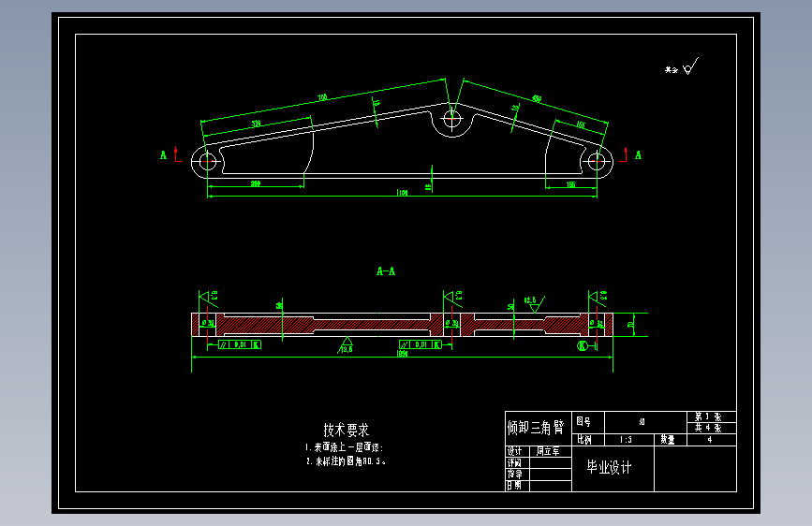Select the horizontal 155 dimension at lower right
Image resolution: width=812 pixels, height=526 pixels.
pyautogui.click(x=570, y=184)
